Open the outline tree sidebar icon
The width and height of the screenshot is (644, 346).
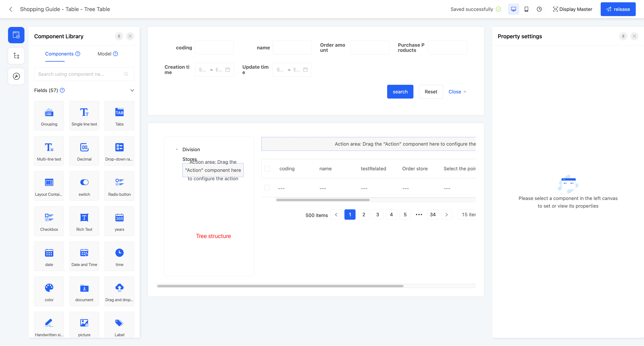16,56
